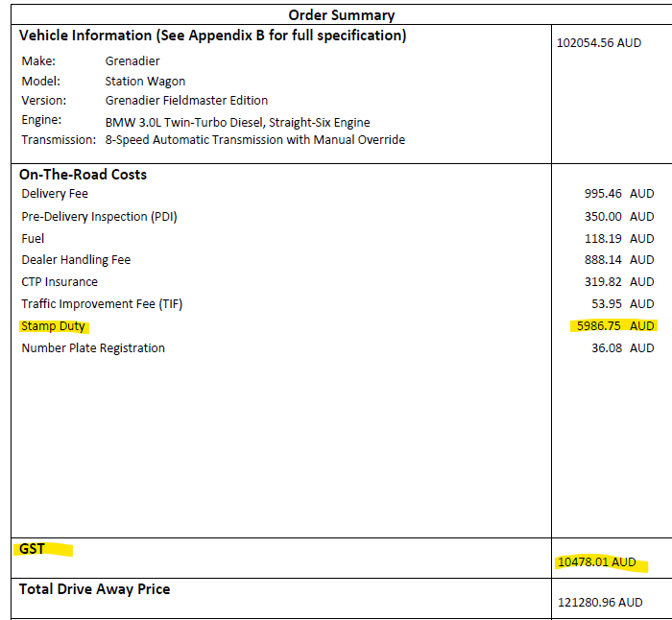Viewport: 672px width, 620px height.
Task: Click the BMW 3.0L Twin-Turbo Diesel engine text
Action: pos(237,122)
